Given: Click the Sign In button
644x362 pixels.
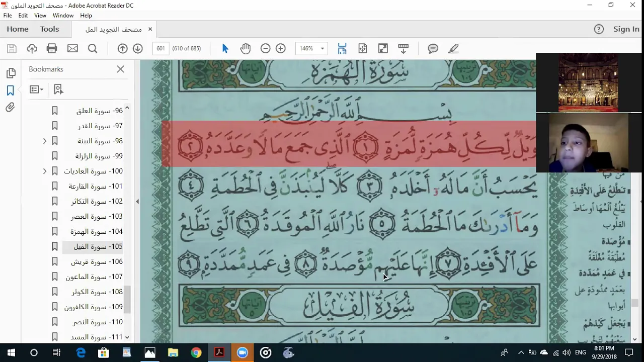Looking at the screenshot, I should [x=626, y=29].
